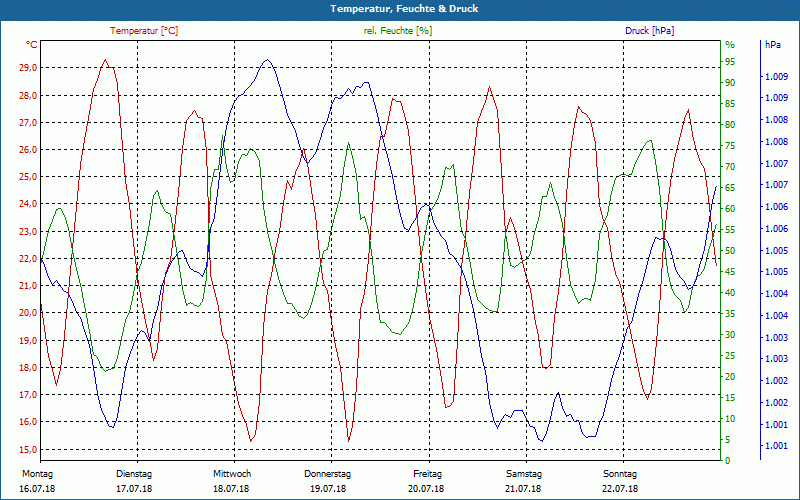The image size is (800, 500).
Task: Select the 'Sonntag' day label
Action: coord(620,474)
